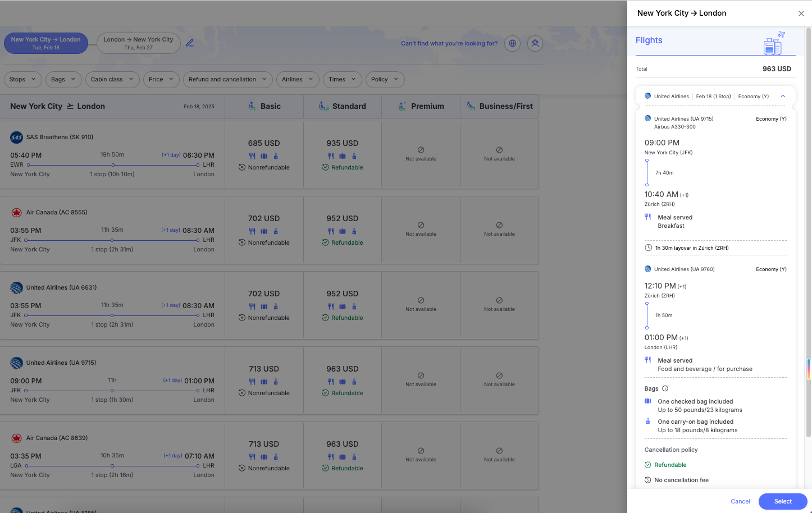Select New York City to London tab
Viewport: 812px width, 513px height.
pos(46,43)
